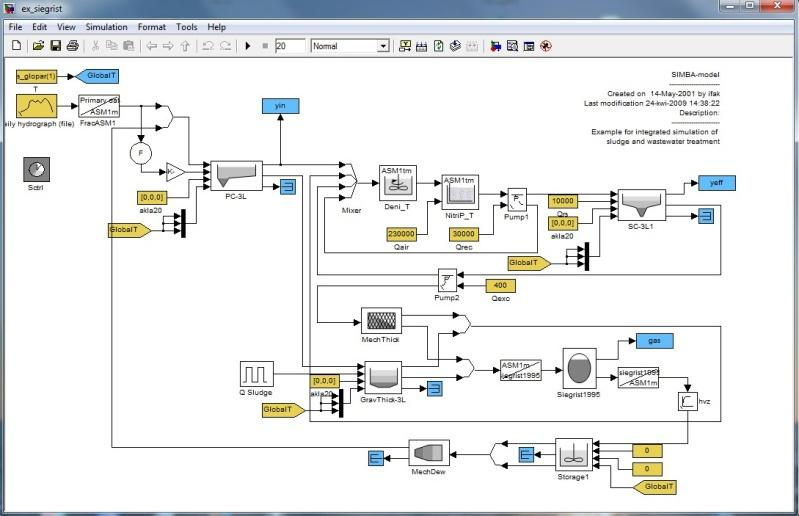Select the gain triangle block
The image size is (799, 516).
click(176, 172)
